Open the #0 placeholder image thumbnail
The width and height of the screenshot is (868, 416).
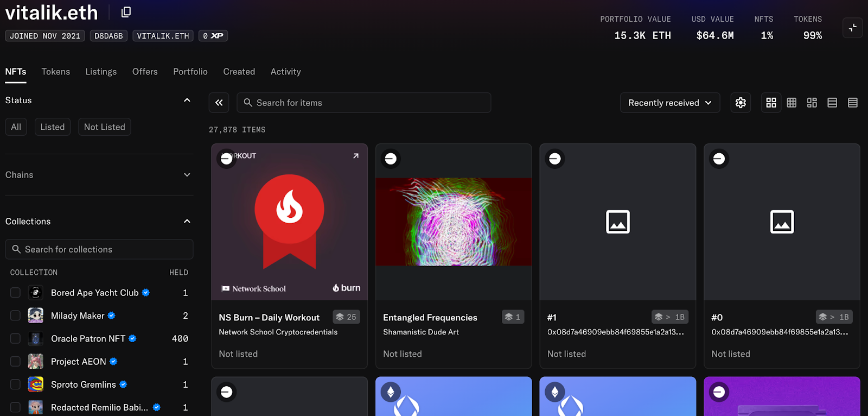point(782,222)
